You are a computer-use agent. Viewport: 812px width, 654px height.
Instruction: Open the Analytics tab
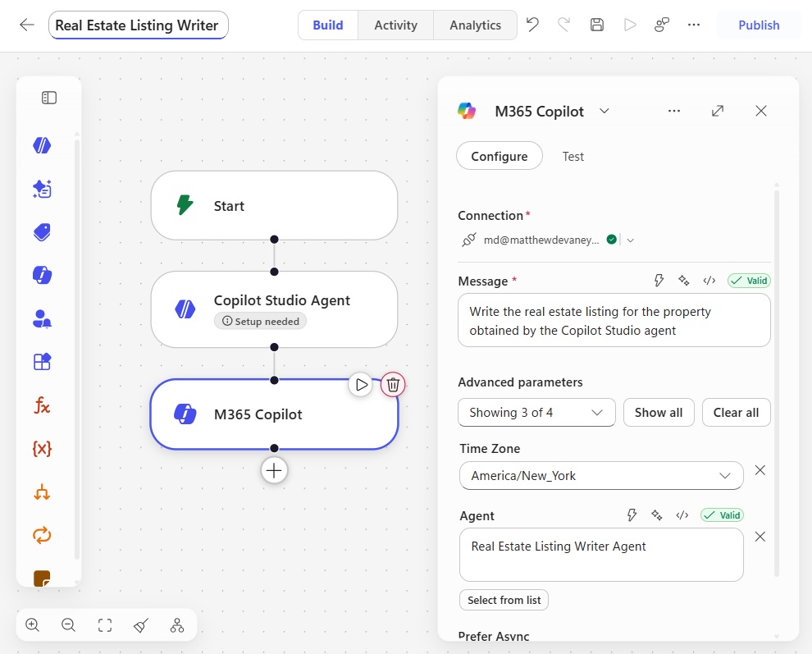pyautogui.click(x=475, y=25)
